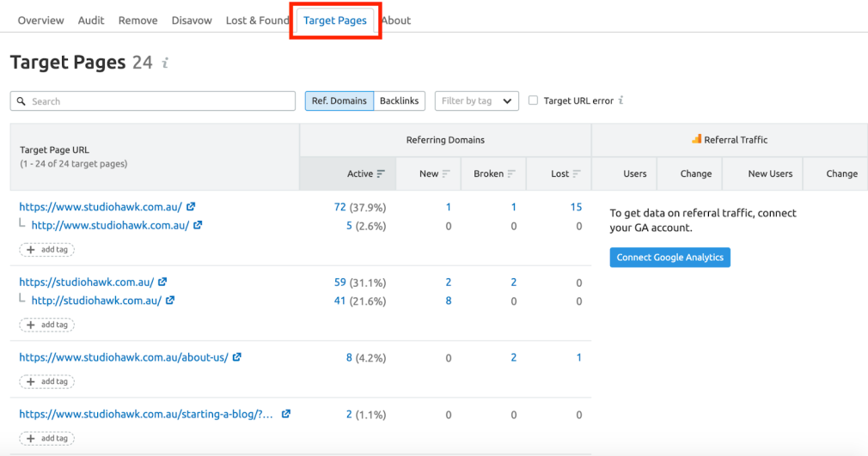Viewport: 868px width, 456px height.
Task: Switch view to Backlinks
Action: 399,100
